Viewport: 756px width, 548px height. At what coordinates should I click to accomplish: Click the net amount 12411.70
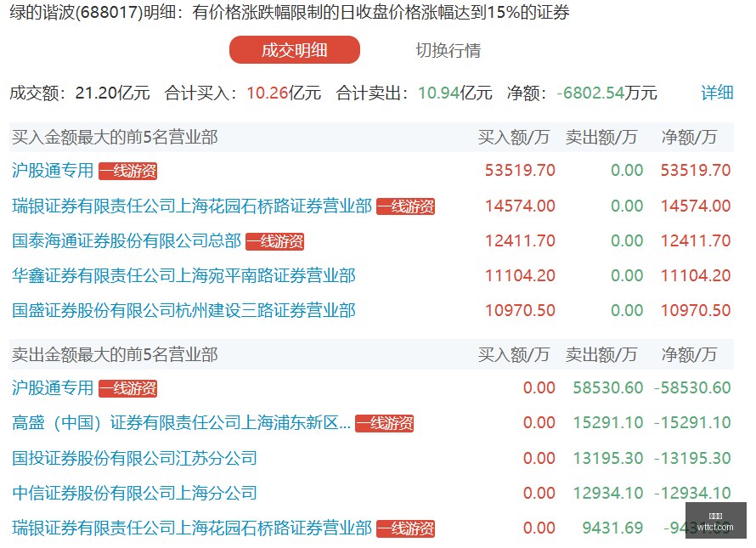pyautogui.click(x=696, y=240)
